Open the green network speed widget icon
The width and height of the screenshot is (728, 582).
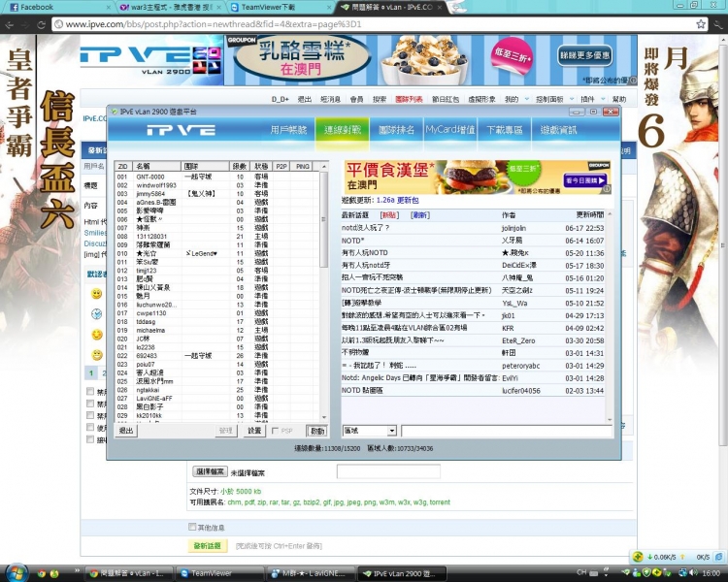(639, 556)
